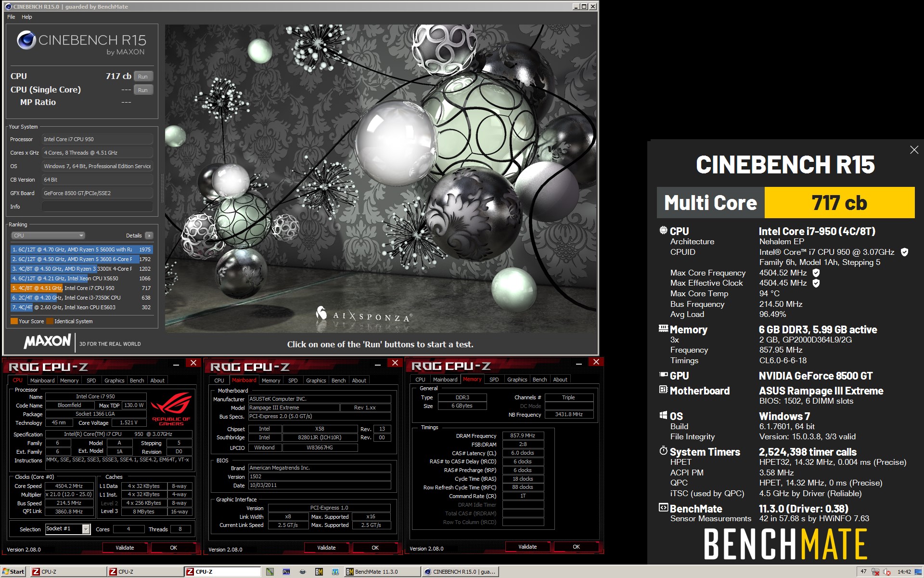Click the yellow 717 cb score bar
The width and height of the screenshot is (924, 578).
[839, 203]
